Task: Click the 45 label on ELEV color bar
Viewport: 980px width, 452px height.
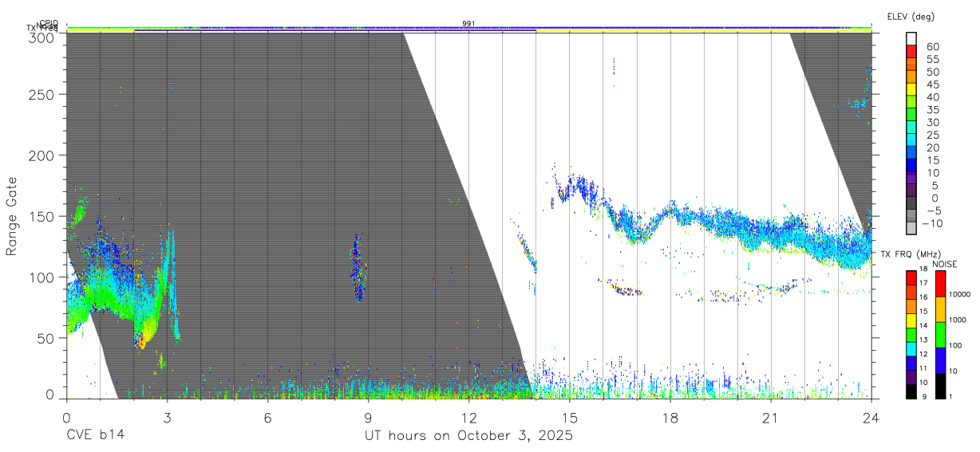Action: click(933, 85)
